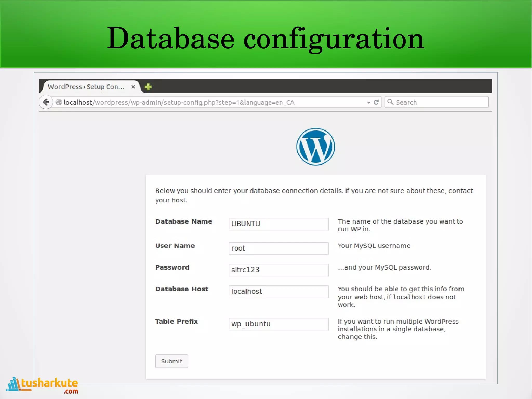
Task: Click the Database Name label
Action: tap(184, 221)
